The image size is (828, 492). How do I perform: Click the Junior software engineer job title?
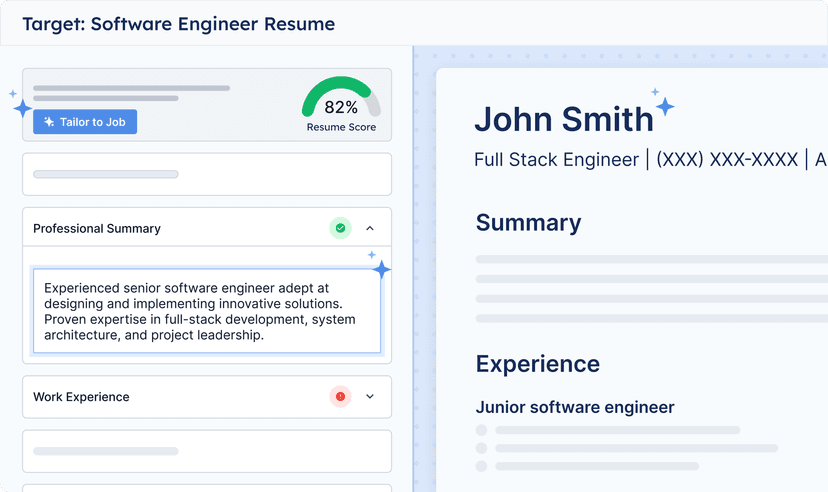(x=575, y=407)
